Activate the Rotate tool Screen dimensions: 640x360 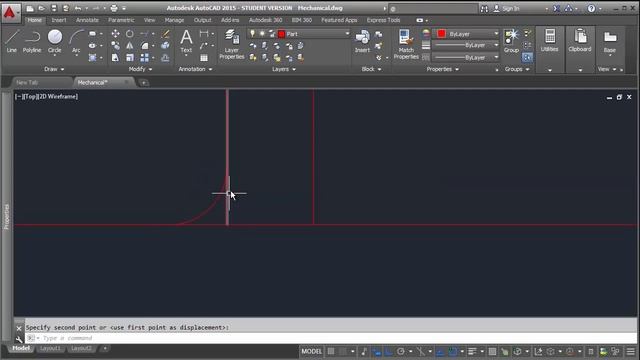[129, 33]
